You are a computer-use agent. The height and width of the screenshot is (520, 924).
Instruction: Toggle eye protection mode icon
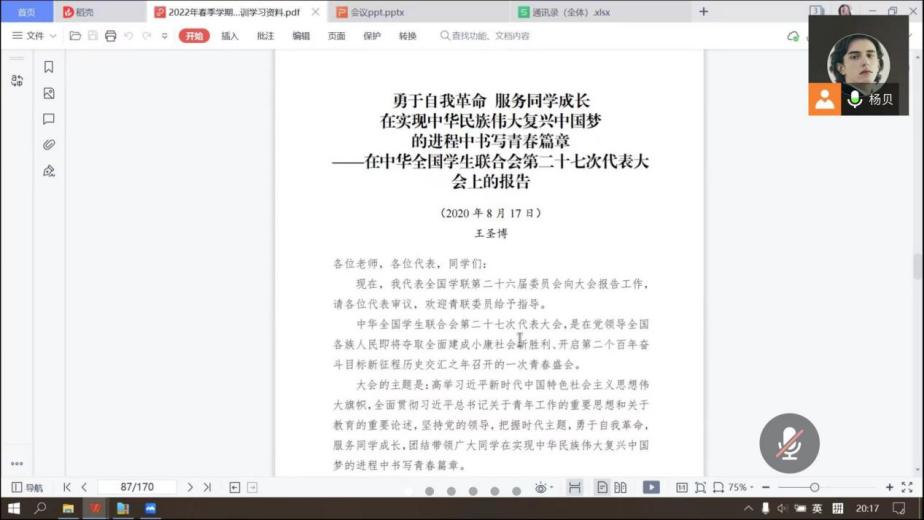[541, 487]
